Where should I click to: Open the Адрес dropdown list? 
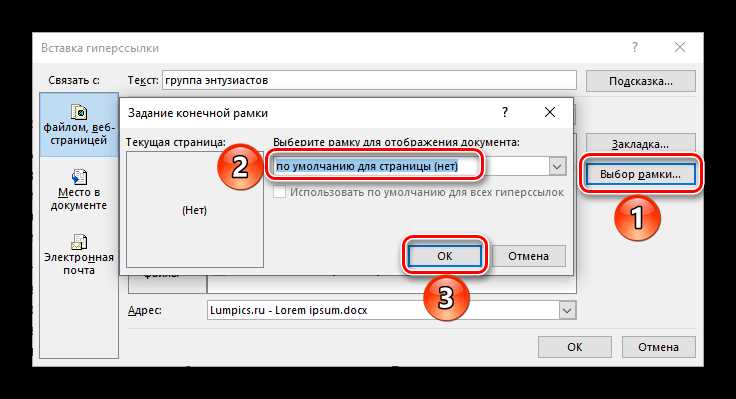[x=567, y=310]
